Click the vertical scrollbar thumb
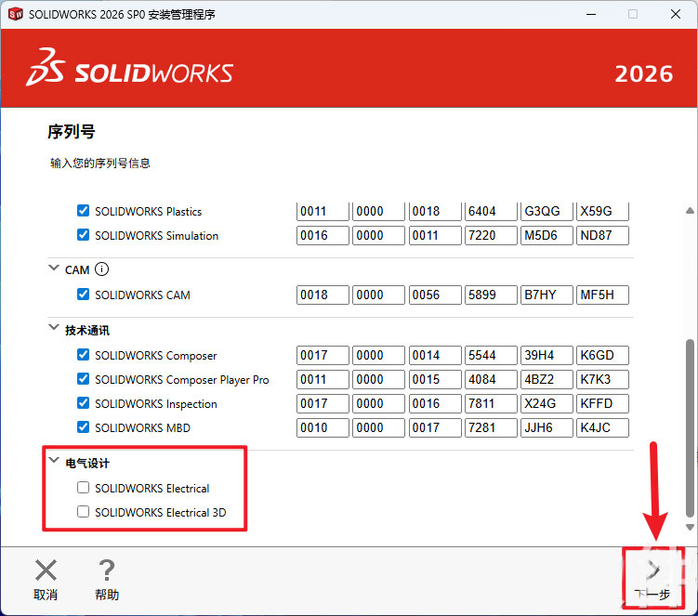This screenshot has width=698, height=616. coord(689,427)
